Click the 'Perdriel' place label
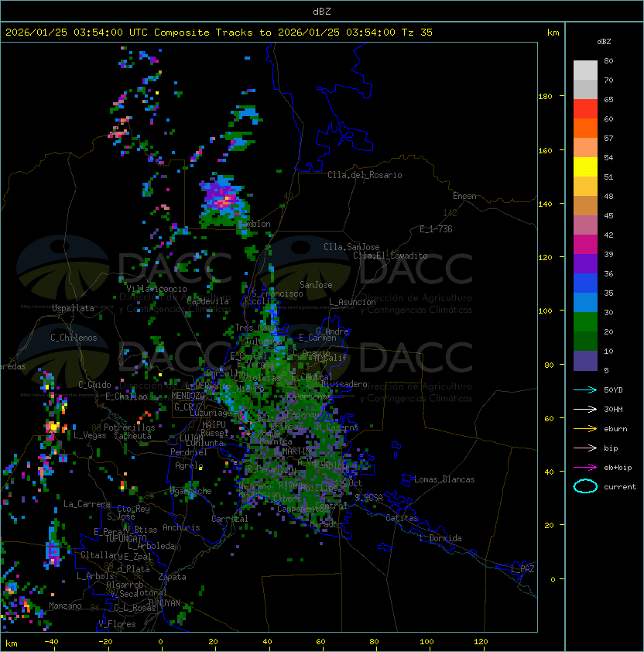Image resolution: width=644 pixels, height=652 pixels. click(x=189, y=452)
